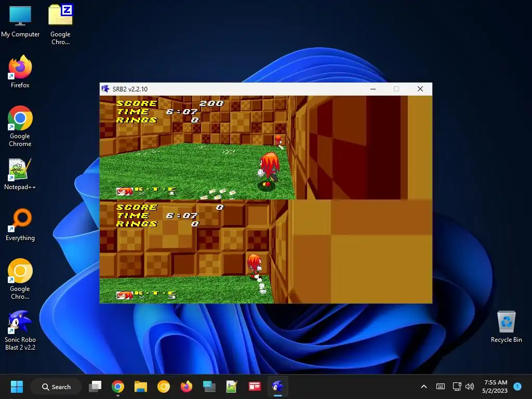Image resolution: width=532 pixels, height=399 pixels.
Task: Click the SRB2 v2.2.10 title bar icon
Action: [x=105, y=89]
